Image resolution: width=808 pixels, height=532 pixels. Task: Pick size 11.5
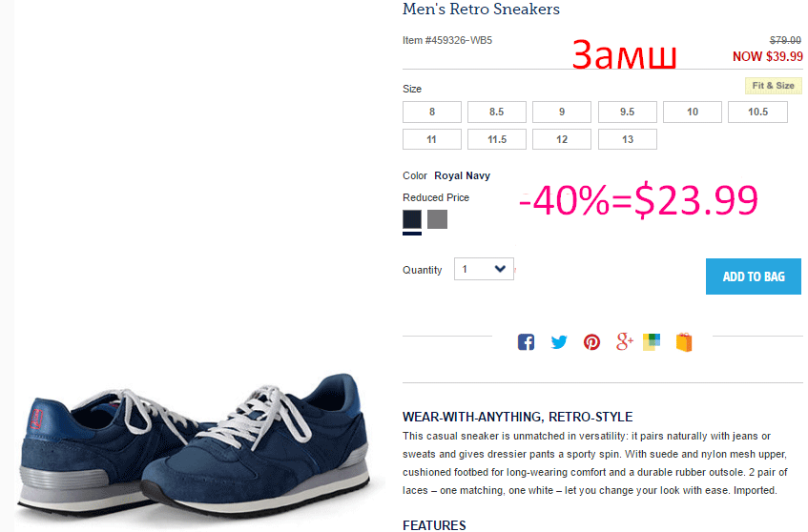[497, 139]
